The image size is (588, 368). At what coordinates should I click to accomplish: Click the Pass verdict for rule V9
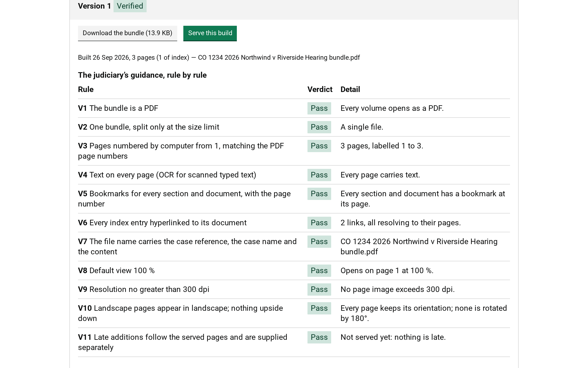point(319,289)
